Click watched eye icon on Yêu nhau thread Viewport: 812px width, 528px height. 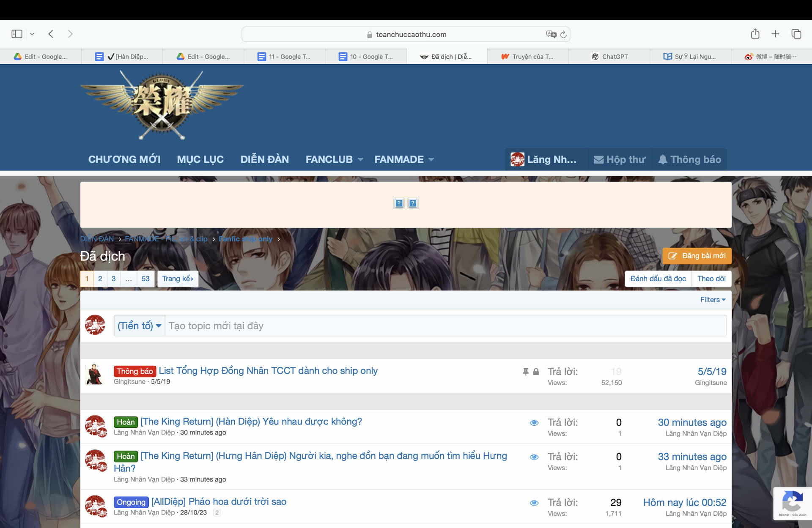[534, 423]
